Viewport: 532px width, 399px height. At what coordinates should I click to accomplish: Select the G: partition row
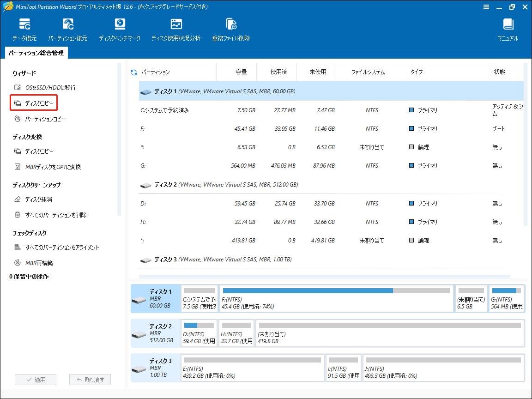coord(331,166)
